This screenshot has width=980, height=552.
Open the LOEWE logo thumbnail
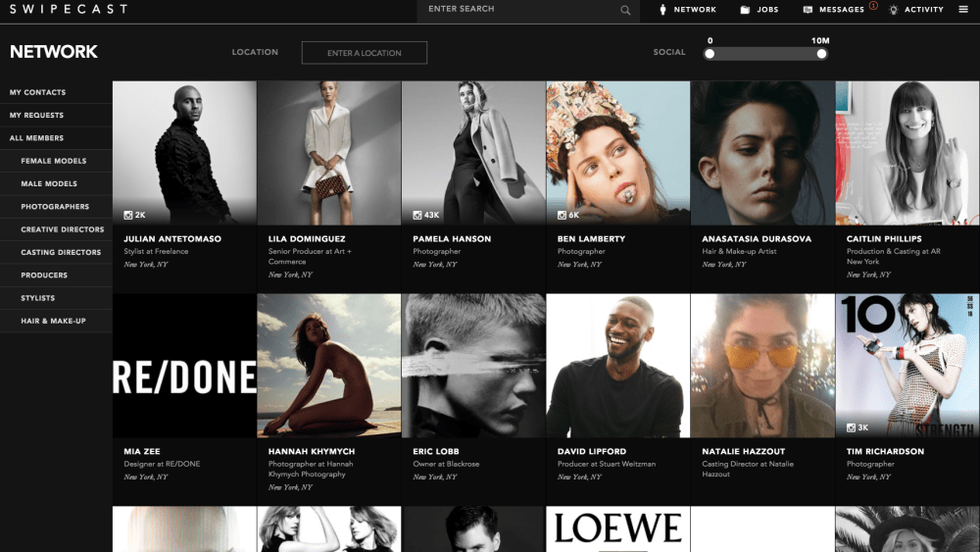click(x=618, y=528)
